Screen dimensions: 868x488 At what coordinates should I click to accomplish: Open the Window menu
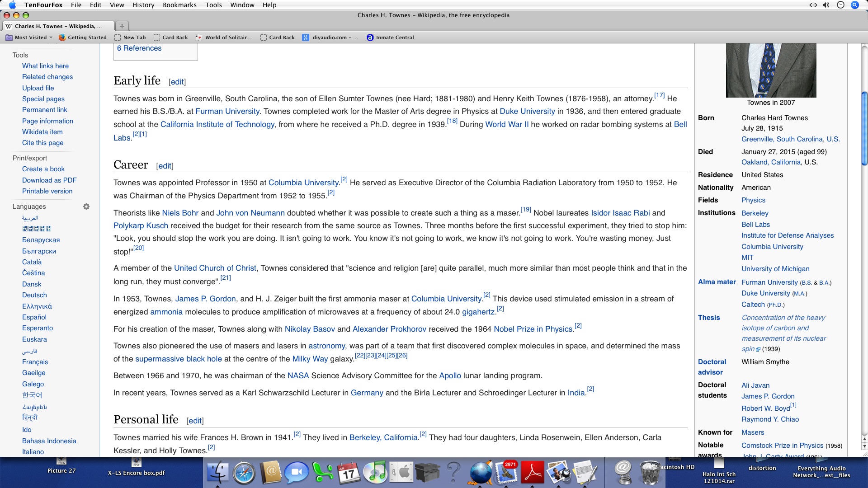tap(242, 5)
